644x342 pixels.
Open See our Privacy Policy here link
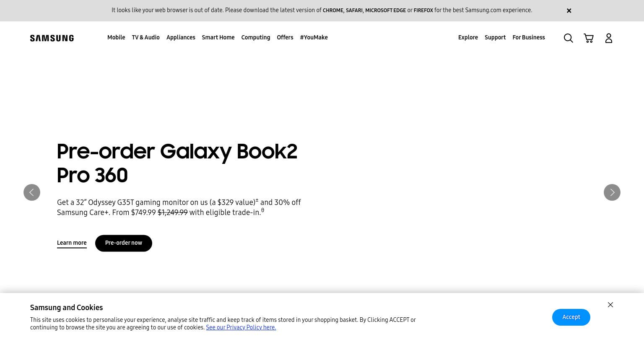[241, 328]
